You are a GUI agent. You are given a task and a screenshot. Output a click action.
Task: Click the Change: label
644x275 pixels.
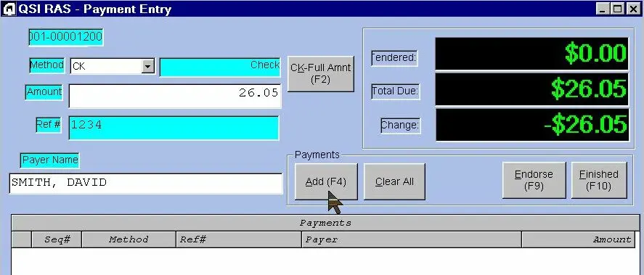coord(400,126)
